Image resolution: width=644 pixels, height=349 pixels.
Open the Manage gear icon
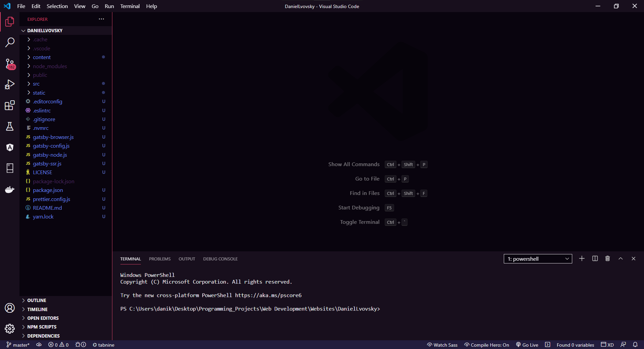[10, 329]
